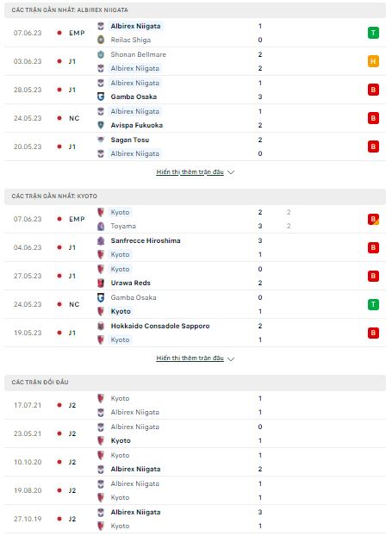This screenshot has width=392, height=536.
Task: Click the Hokkaido Consadole Sapporo logo
Action: point(101,326)
